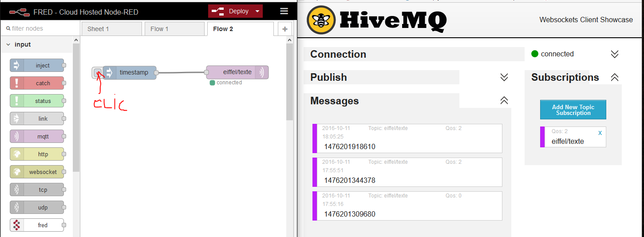
Task: Select message 1476201309680
Action: pyautogui.click(x=407, y=206)
